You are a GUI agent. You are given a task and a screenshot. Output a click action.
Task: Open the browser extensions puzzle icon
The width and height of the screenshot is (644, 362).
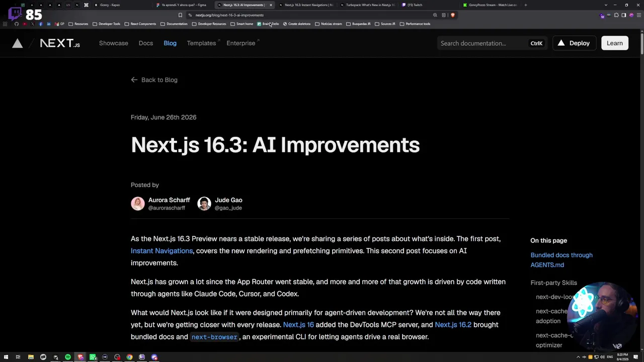(616, 15)
